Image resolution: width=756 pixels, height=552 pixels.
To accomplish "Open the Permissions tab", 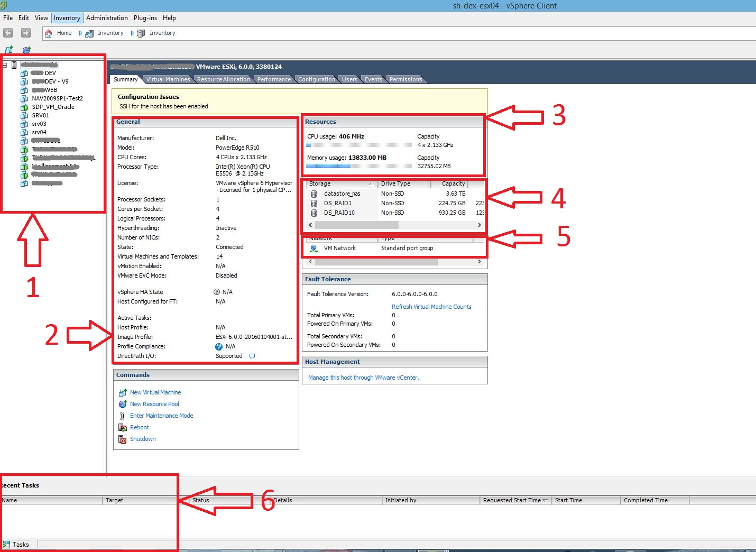I will coord(405,79).
